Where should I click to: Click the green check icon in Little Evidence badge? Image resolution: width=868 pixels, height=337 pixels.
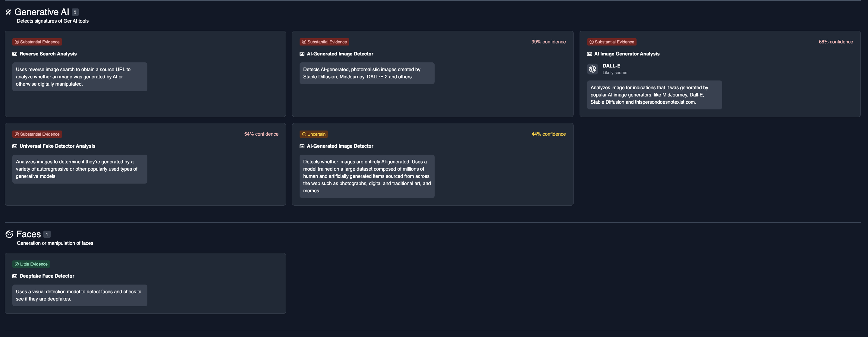pos(17,264)
